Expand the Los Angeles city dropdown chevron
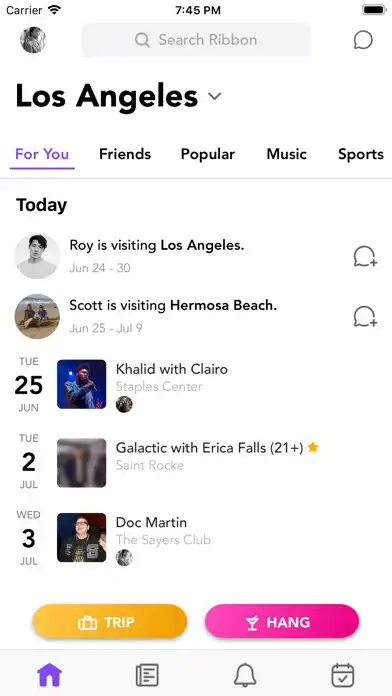 (215, 96)
